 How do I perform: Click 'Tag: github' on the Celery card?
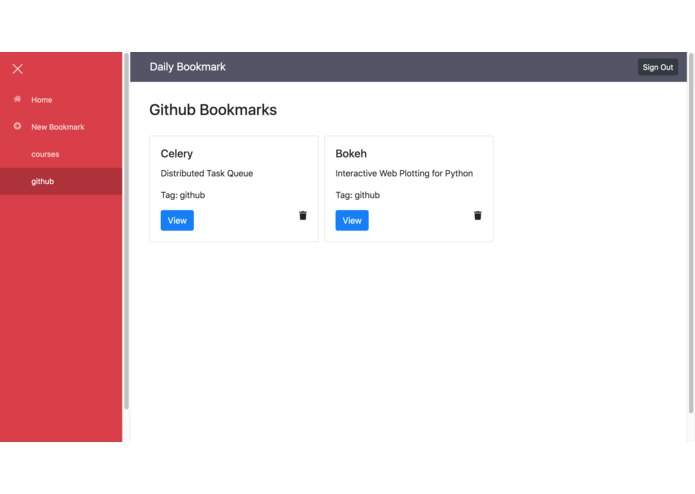coord(183,195)
